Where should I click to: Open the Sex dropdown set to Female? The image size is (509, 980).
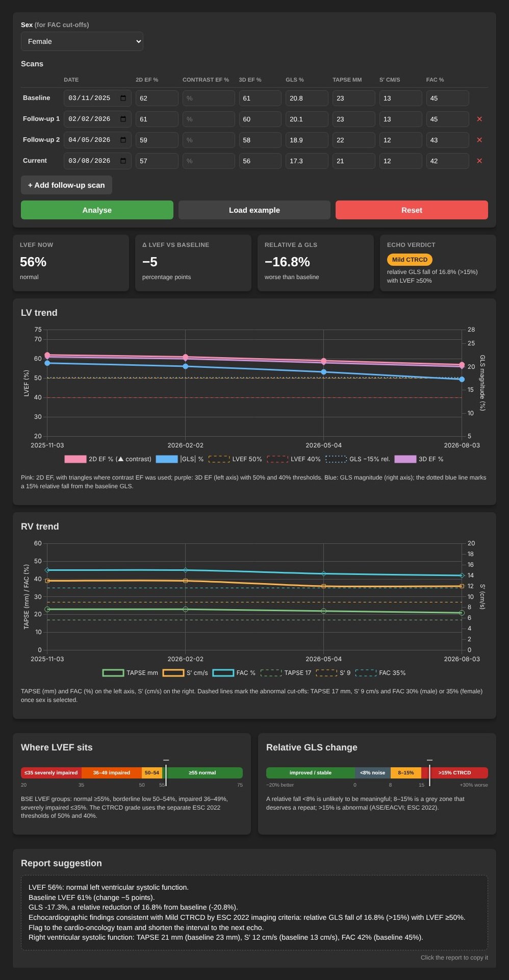82,41
